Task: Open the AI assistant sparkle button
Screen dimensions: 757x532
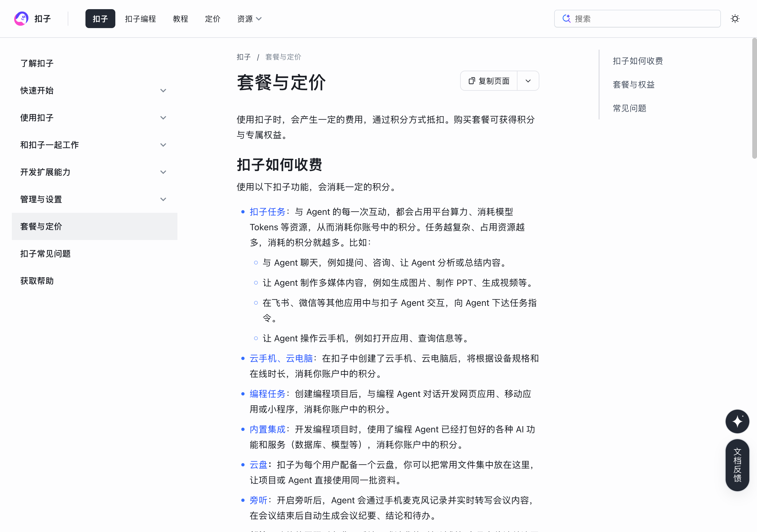Action: coord(737,421)
